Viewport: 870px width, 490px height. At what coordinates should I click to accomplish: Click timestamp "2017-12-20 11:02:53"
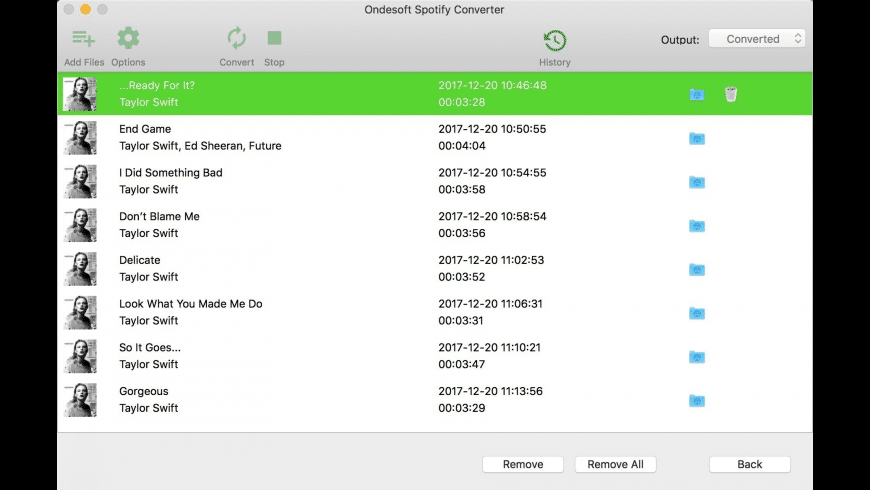(491, 260)
